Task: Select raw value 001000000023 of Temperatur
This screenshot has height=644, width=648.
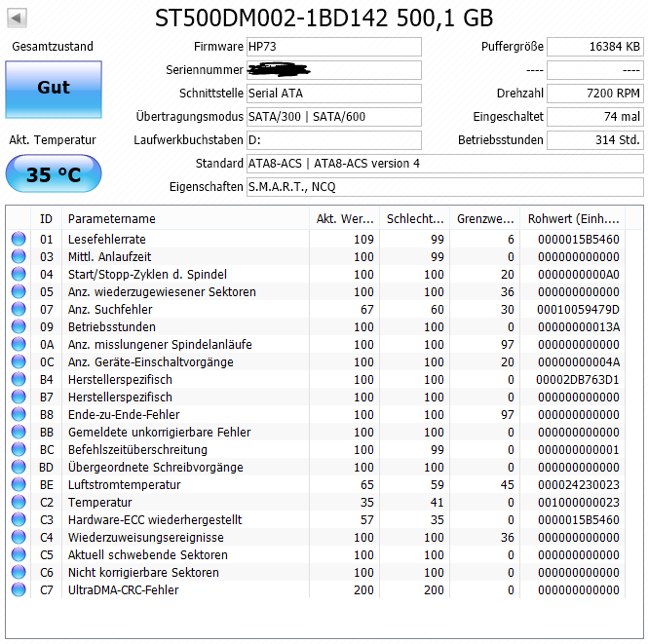Action: (578, 503)
